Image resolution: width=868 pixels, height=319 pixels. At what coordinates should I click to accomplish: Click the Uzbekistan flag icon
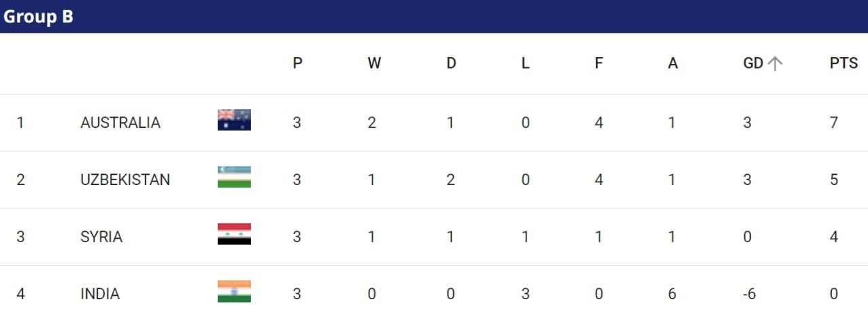click(234, 177)
